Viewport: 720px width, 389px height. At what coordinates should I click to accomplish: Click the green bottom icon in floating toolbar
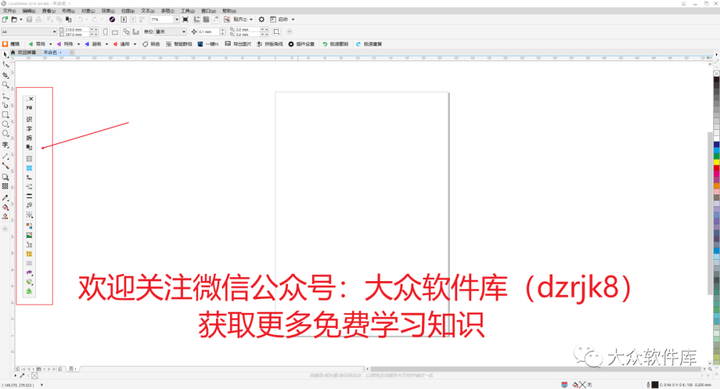click(29, 291)
